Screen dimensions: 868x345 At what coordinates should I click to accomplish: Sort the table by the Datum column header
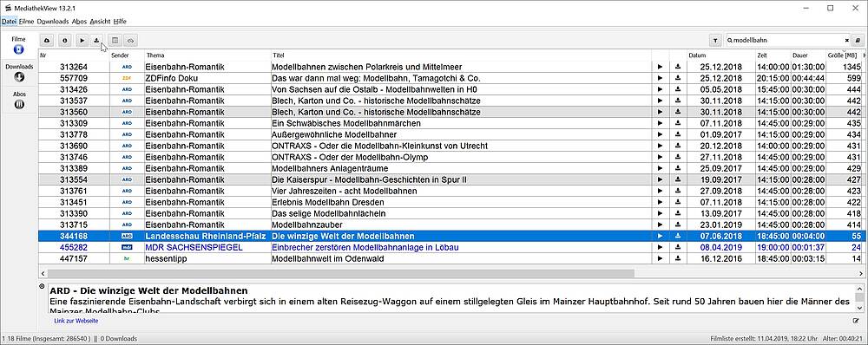pyautogui.click(x=721, y=55)
